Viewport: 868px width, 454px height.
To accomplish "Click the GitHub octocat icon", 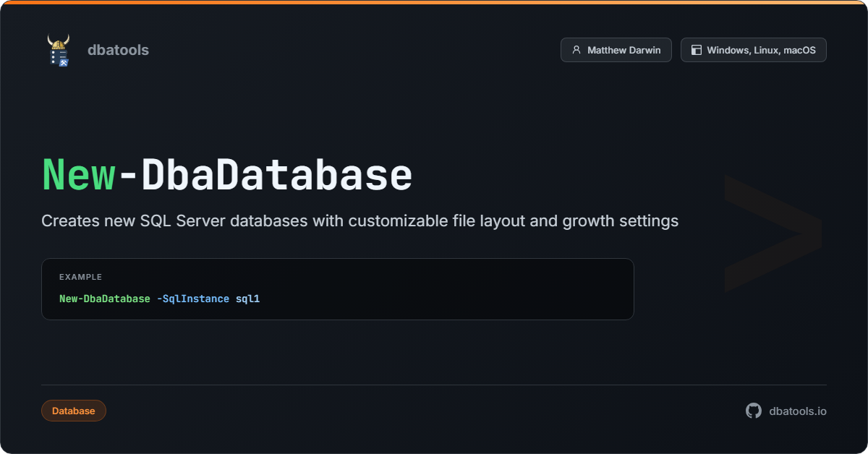I will click(x=754, y=411).
